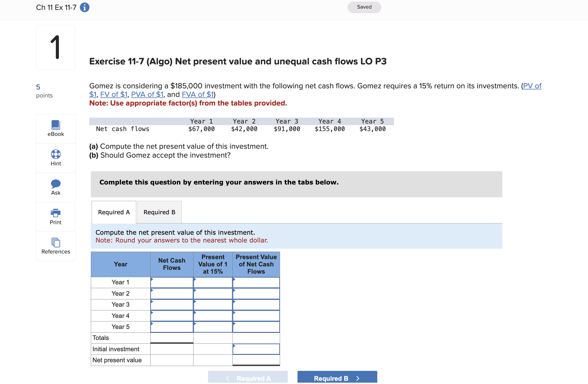Switch to the Required B tab
This screenshot has width=588, height=384.
pyautogui.click(x=159, y=212)
